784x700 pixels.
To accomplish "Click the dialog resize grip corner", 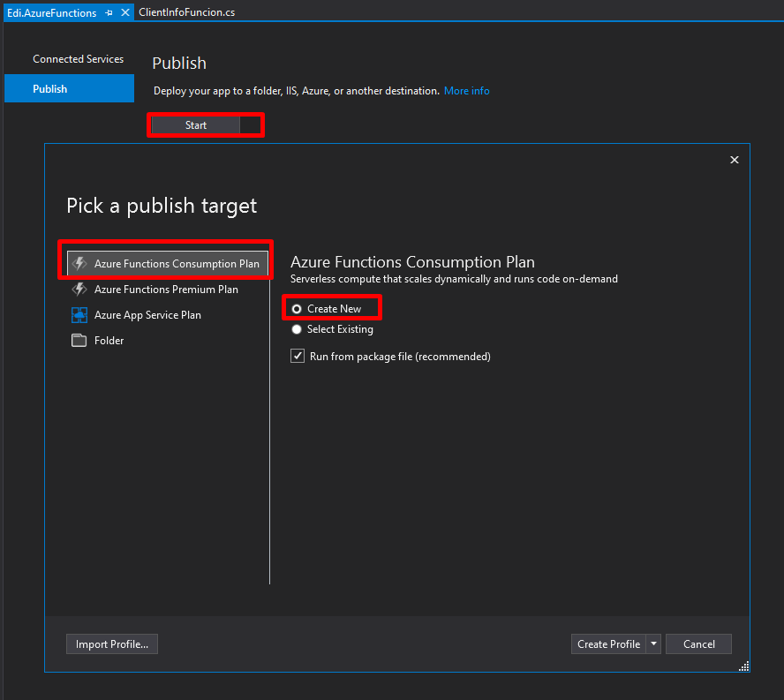I will (x=744, y=666).
